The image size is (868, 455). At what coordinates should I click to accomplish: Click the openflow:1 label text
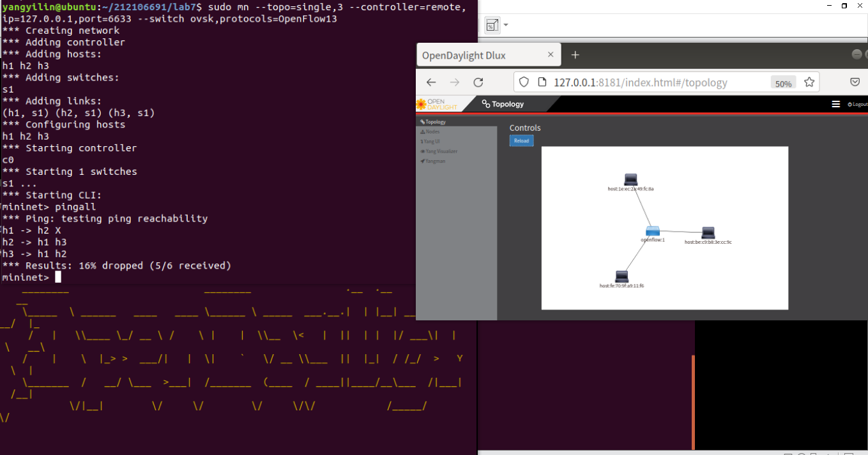coord(653,240)
